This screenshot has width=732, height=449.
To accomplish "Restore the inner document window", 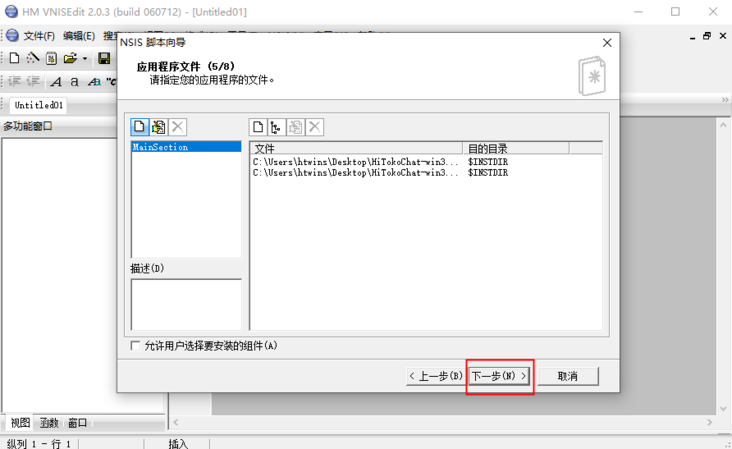I will [707, 36].
